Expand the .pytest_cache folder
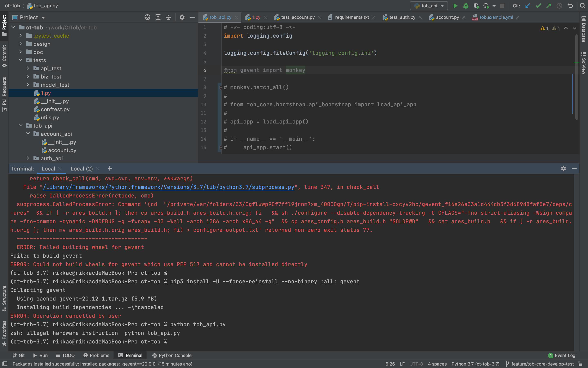 tap(21, 36)
